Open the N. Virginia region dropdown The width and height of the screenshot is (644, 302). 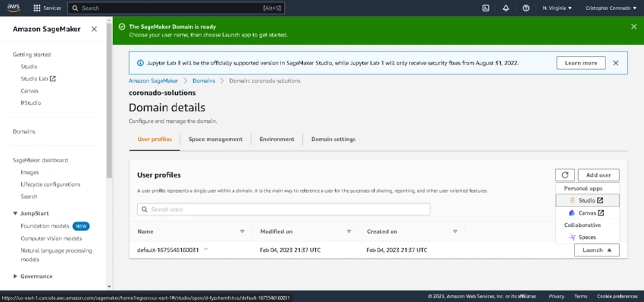click(557, 8)
